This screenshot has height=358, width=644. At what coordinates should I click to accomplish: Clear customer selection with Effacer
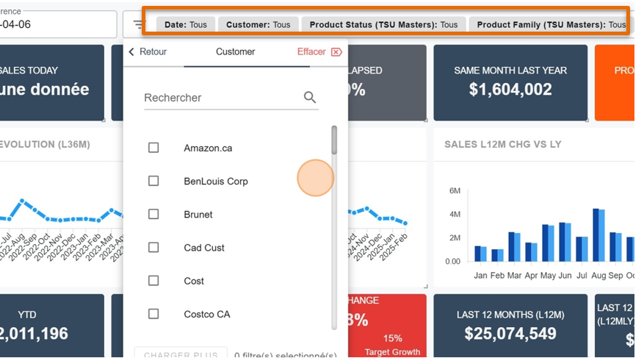[319, 52]
